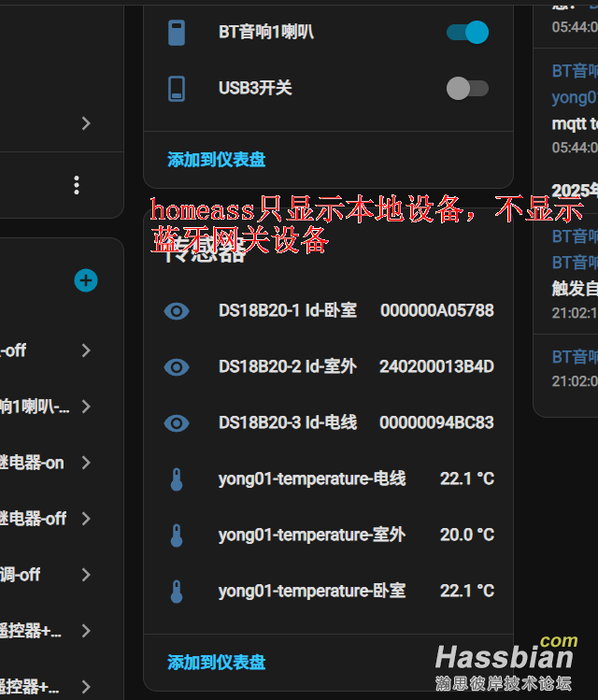Screen dimensions: 598x700
Task: Click the eye icon for DS18B20-1 Id-卧室
Action: coord(177,311)
